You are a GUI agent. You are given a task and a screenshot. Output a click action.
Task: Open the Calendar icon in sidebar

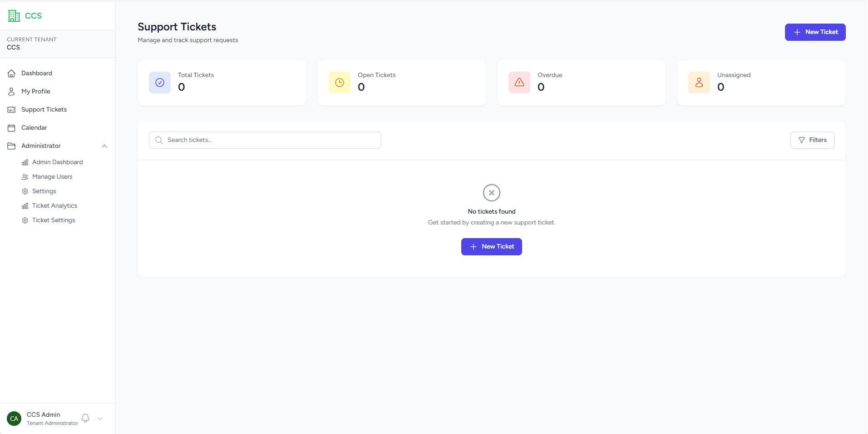pos(11,127)
